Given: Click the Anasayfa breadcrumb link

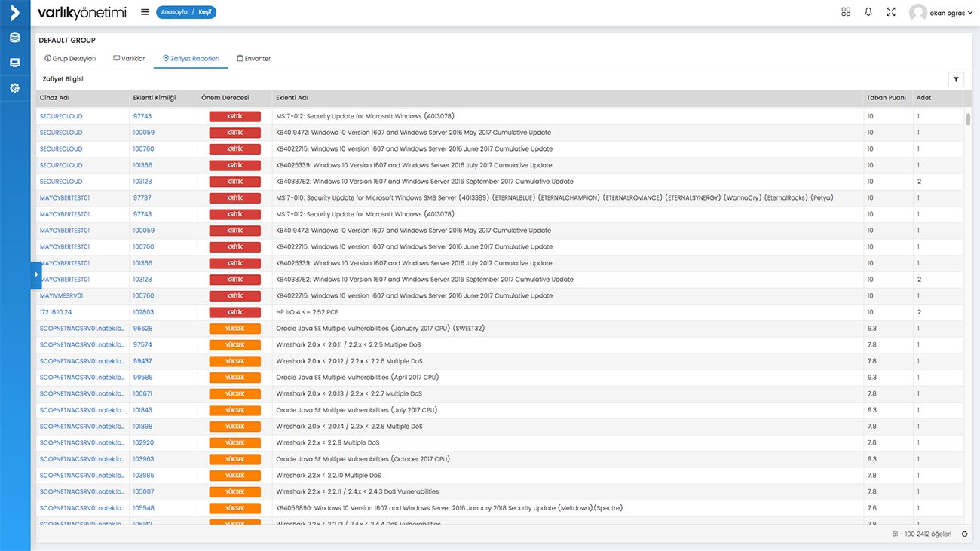Looking at the screenshot, I should 174,12.
